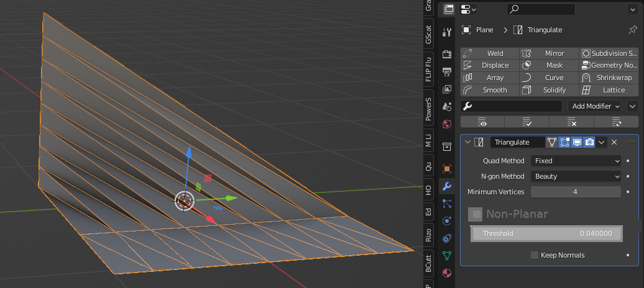Toggle Triangulate render visibility

coord(589,142)
